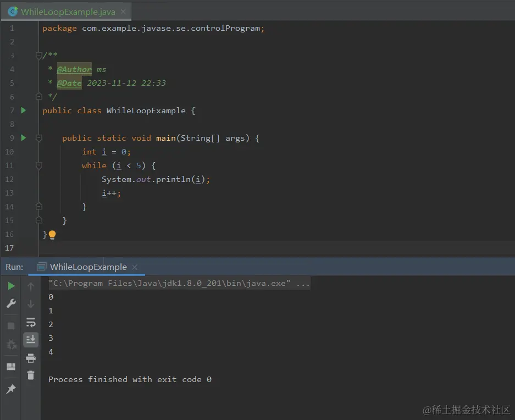Collapse the main method fold at line 9

(x=39, y=138)
